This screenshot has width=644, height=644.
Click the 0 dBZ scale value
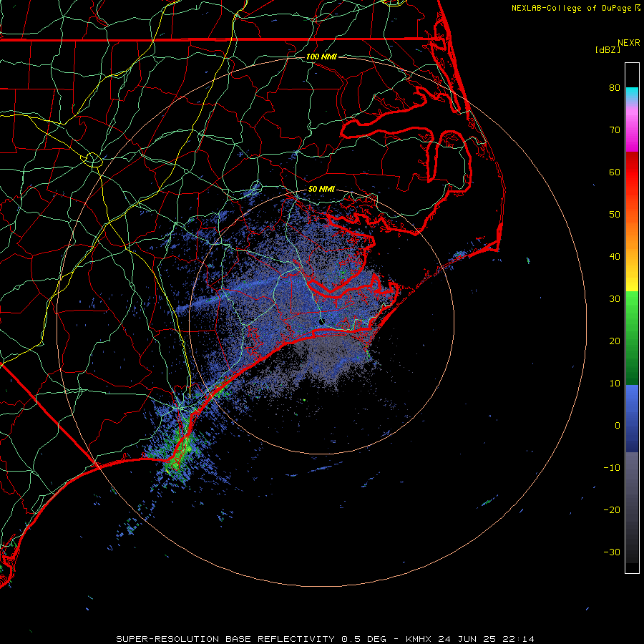618,426
